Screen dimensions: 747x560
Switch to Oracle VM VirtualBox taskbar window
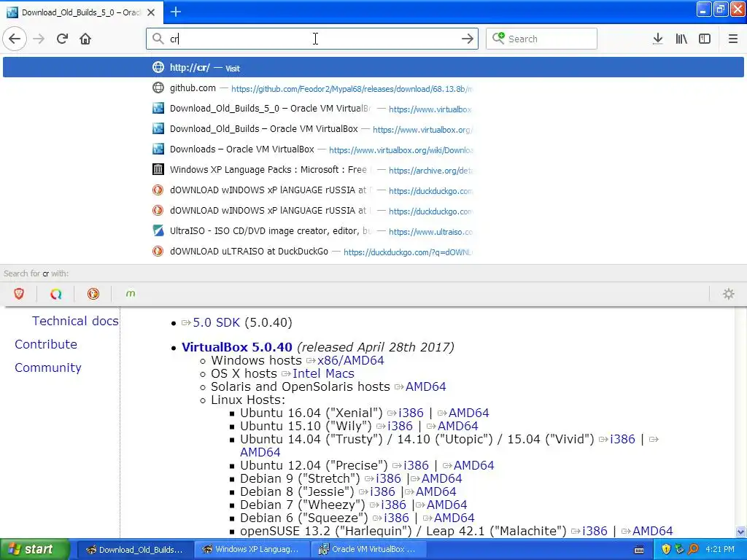tap(368, 550)
